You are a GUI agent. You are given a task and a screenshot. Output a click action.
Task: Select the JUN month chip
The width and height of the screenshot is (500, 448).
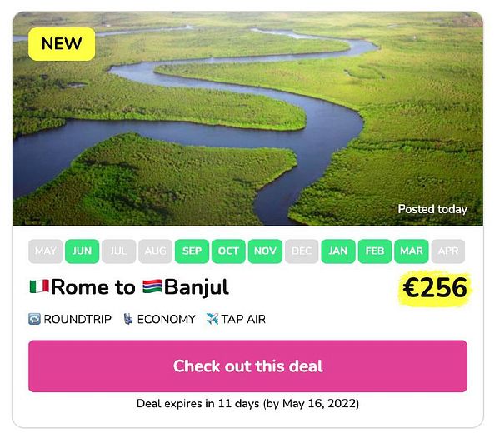pyautogui.click(x=82, y=251)
